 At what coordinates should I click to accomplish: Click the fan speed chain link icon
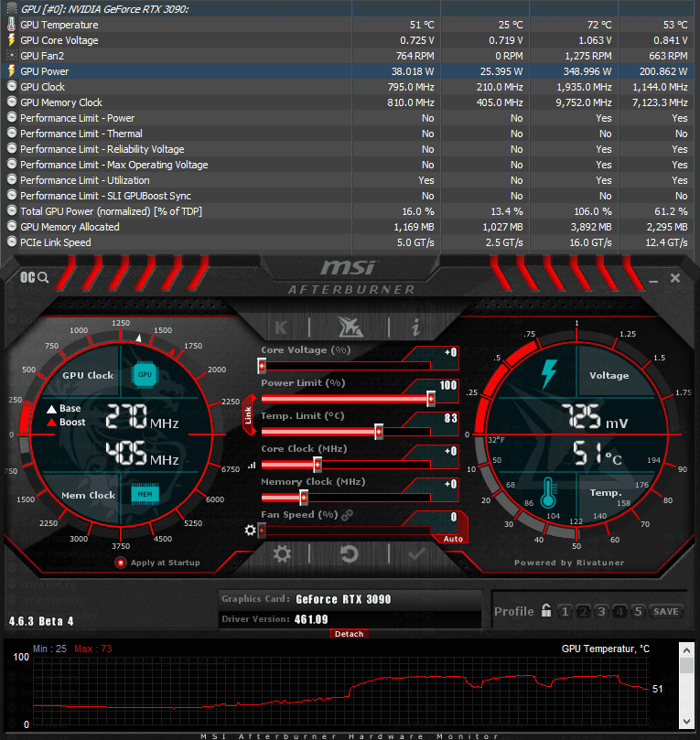[x=348, y=515]
